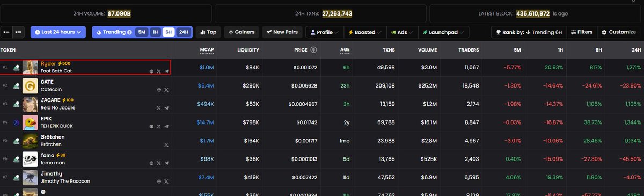Open Ryder token's X (Twitter) icon
The image size is (644, 196).
point(159,71)
